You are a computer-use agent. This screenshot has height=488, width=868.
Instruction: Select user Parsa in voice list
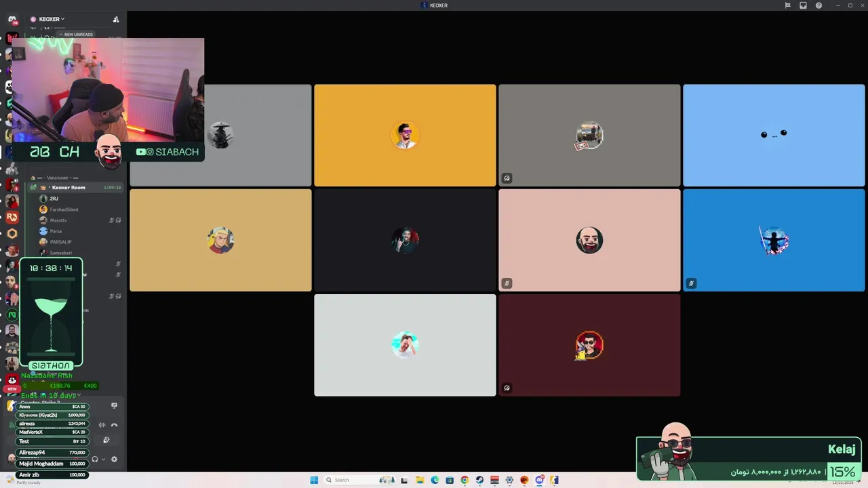(56, 231)
